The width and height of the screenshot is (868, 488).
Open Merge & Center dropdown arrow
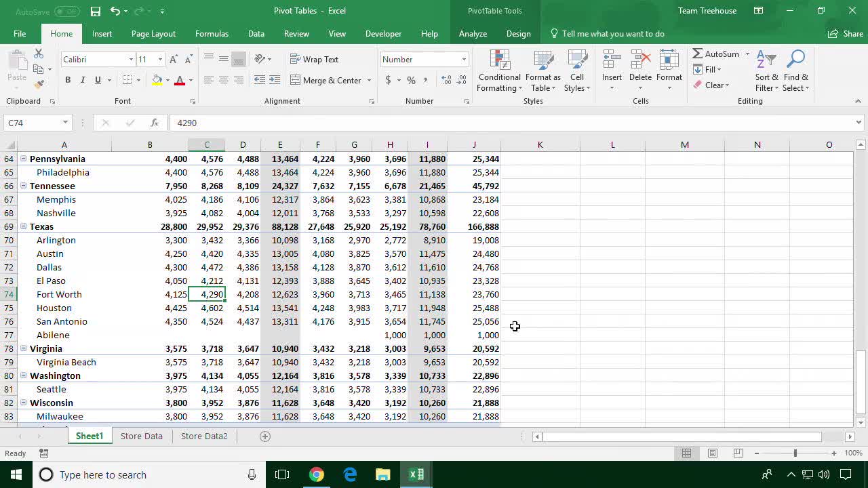point(370,80)
